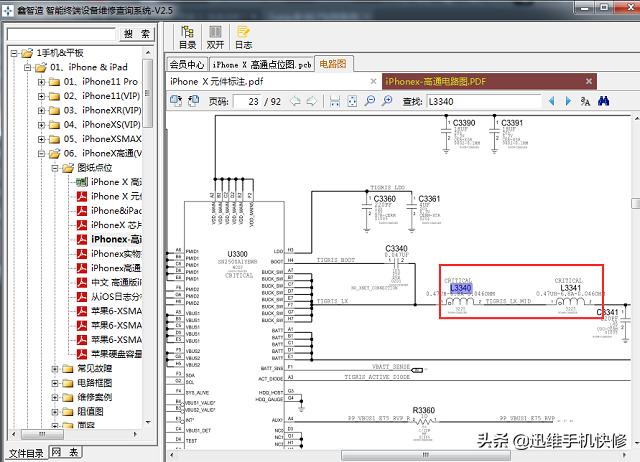Click the C3390 capacitor label in schematic
The height and width of the screenshot is (462, 640).
coord(464,123)
